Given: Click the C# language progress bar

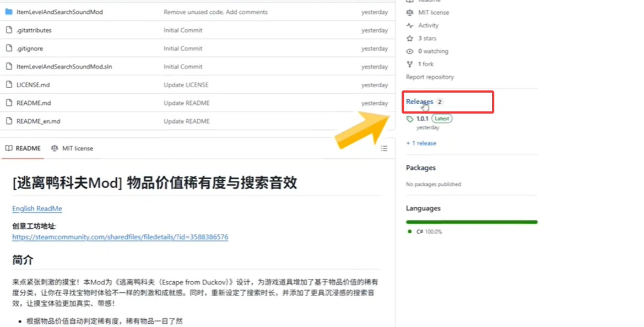Looking at the screenshot, I should pos(472,222).
